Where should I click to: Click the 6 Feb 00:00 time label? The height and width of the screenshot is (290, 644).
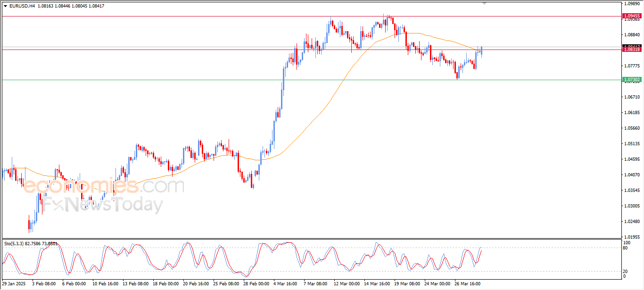point(73,284)
